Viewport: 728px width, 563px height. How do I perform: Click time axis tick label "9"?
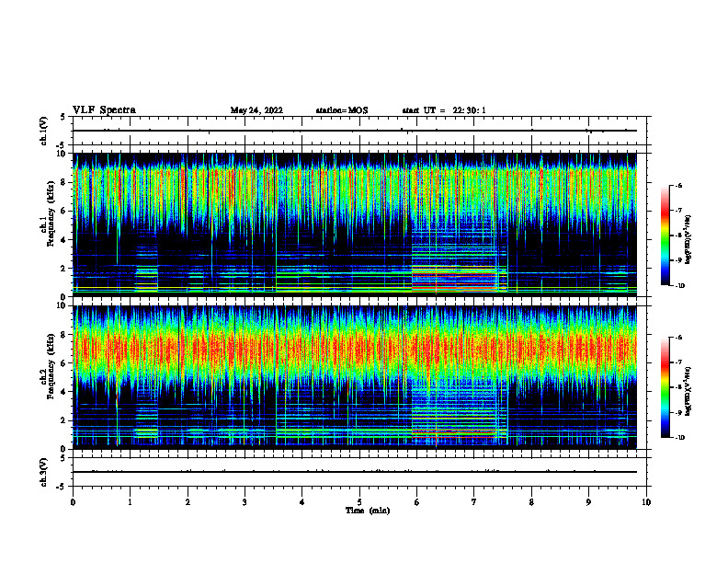click(x=588, y=502)
